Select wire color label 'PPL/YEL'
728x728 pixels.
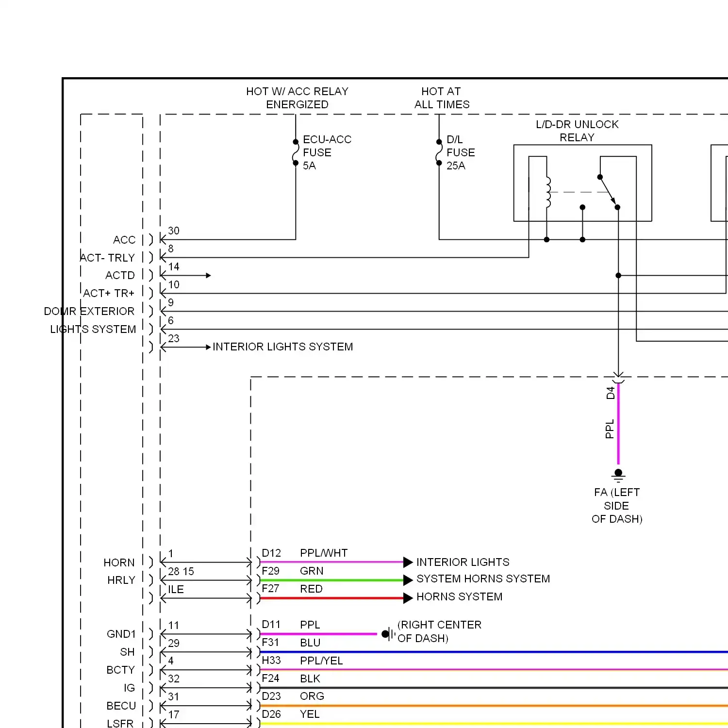tap(321, 661)
